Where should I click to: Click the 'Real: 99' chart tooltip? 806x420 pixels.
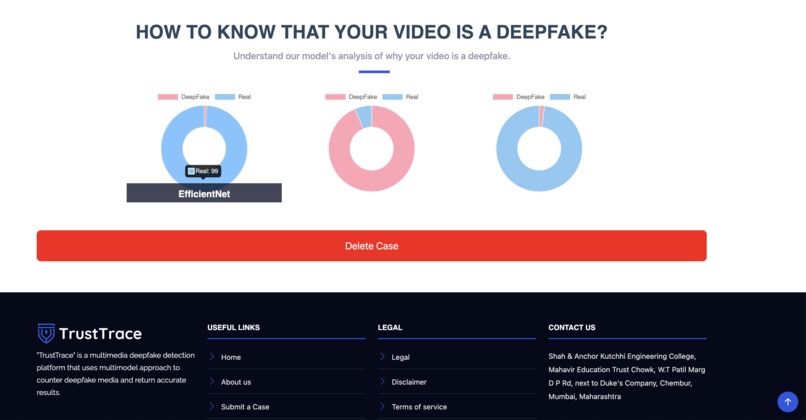click(x=204, y=171)
